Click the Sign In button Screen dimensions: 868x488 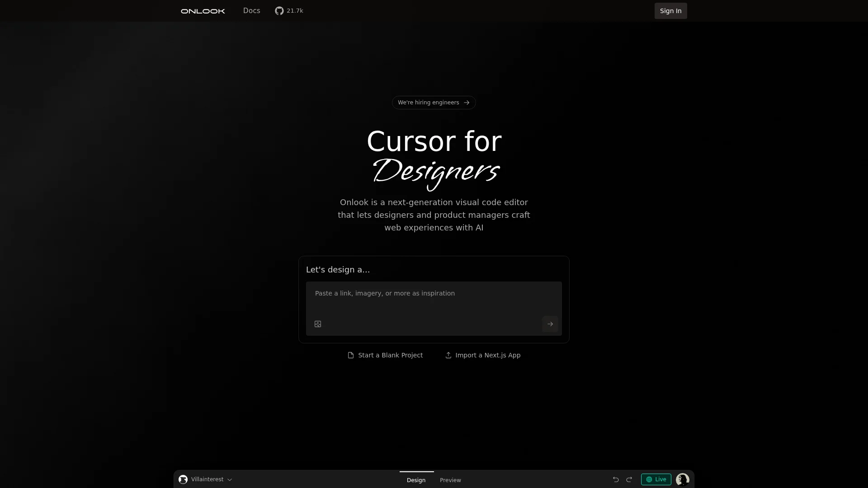pos(670,10)
